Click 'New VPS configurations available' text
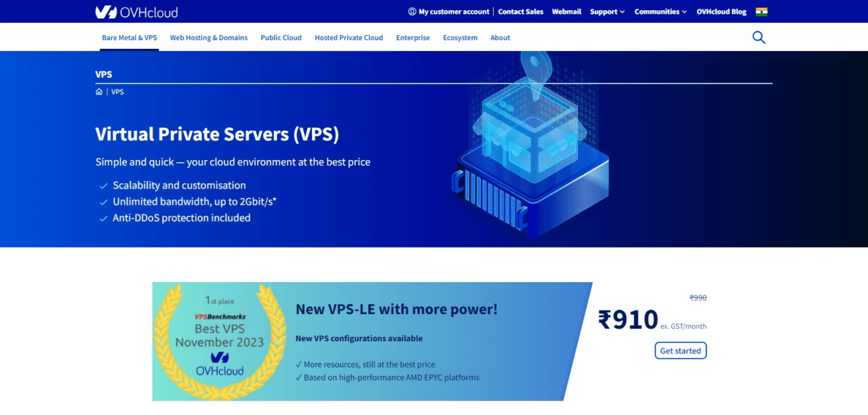The height and width of the screenshot is (415, 868). click(x=359, y=338)
